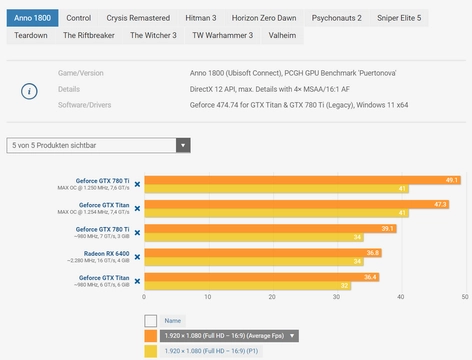Open the Teardown tab
The image size is (472, 360).
click(31, 35)
